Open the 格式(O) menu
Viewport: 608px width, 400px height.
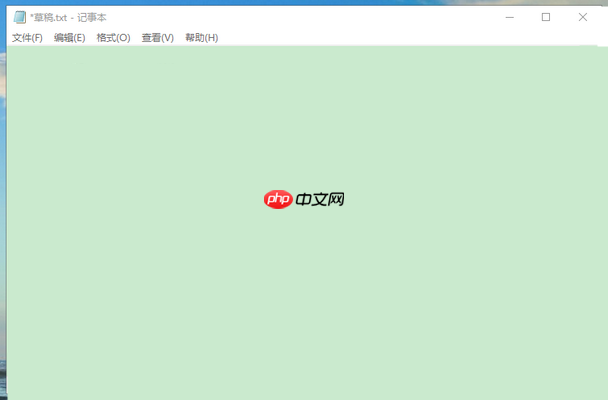[113, 38]
